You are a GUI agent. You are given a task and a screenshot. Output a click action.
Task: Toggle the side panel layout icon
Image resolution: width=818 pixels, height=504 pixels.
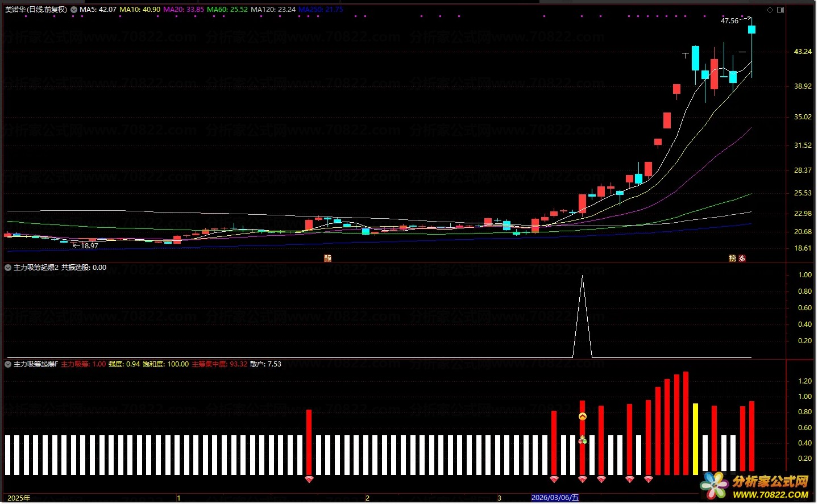[780, 10]
